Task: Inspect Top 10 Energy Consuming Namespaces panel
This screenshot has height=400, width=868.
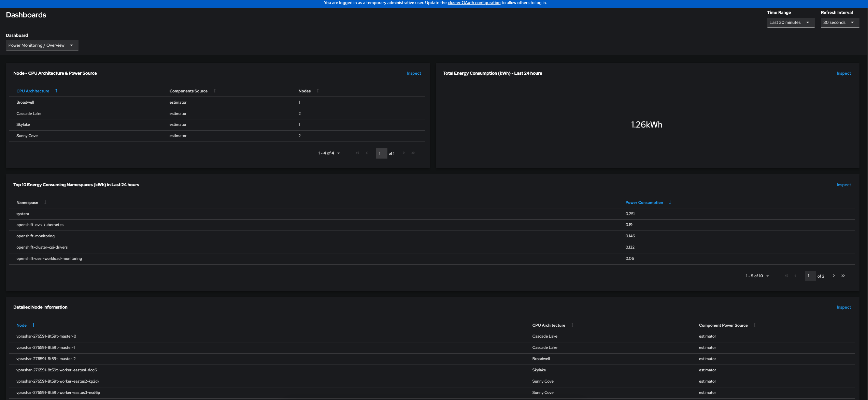Action: click(843, 185)
